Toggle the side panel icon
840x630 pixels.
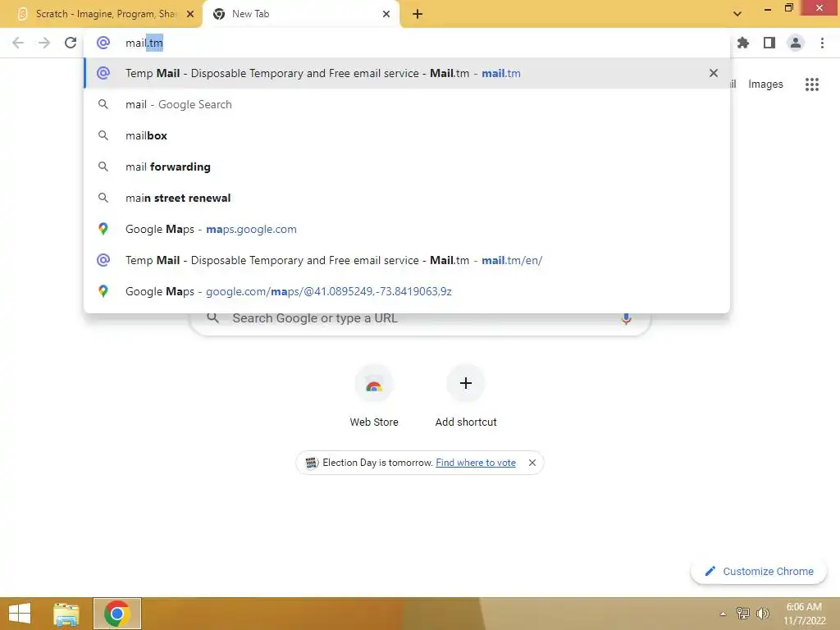tap(769, 43)
